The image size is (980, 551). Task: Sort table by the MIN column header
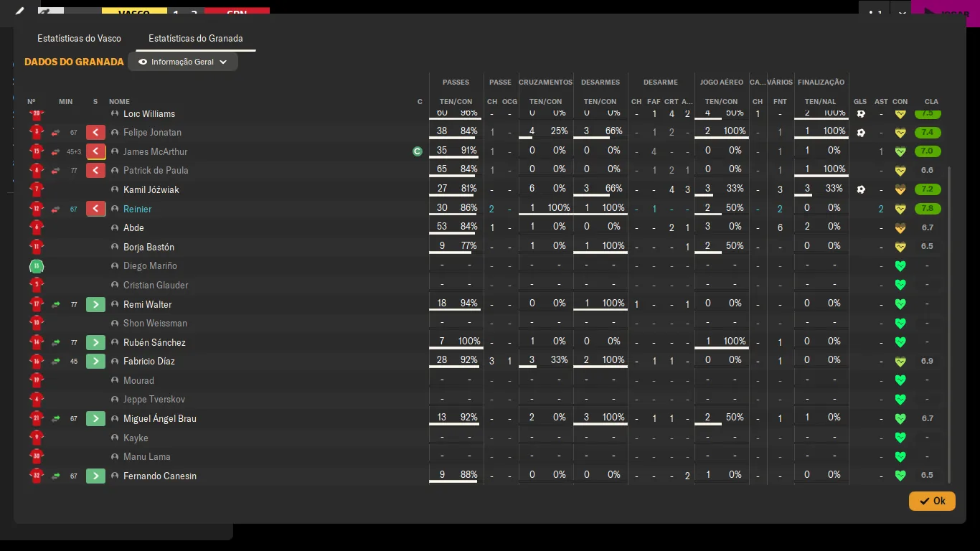[66, 102]
